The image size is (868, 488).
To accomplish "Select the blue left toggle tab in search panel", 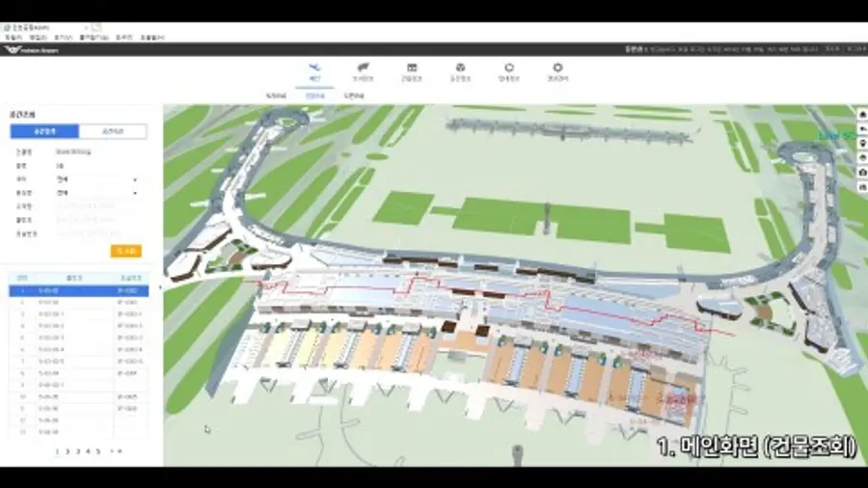I will coord(44,131).
